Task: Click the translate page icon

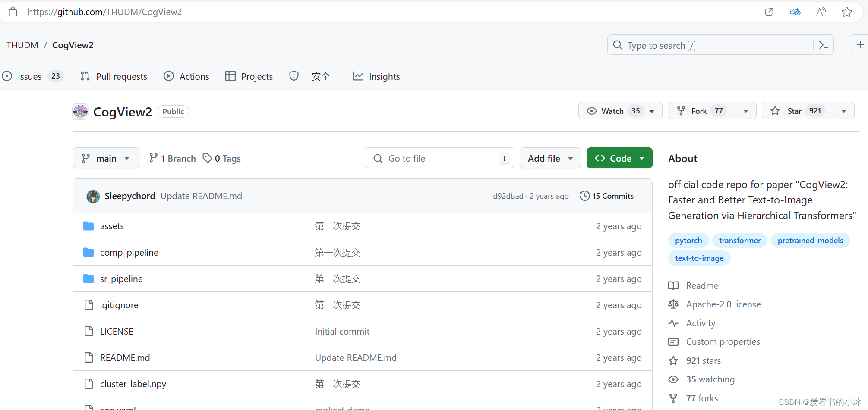Action: (x=795, y=12)
